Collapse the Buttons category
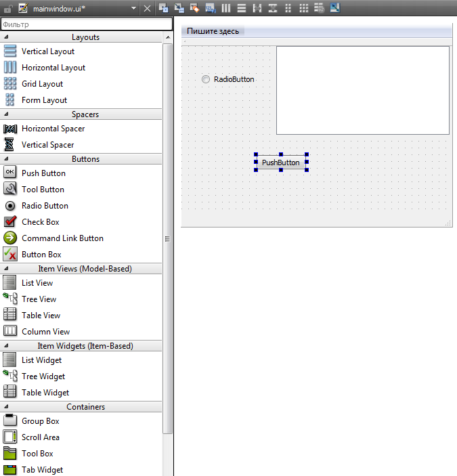The height and width of the screenshot is (476, 457). (6, 158)
